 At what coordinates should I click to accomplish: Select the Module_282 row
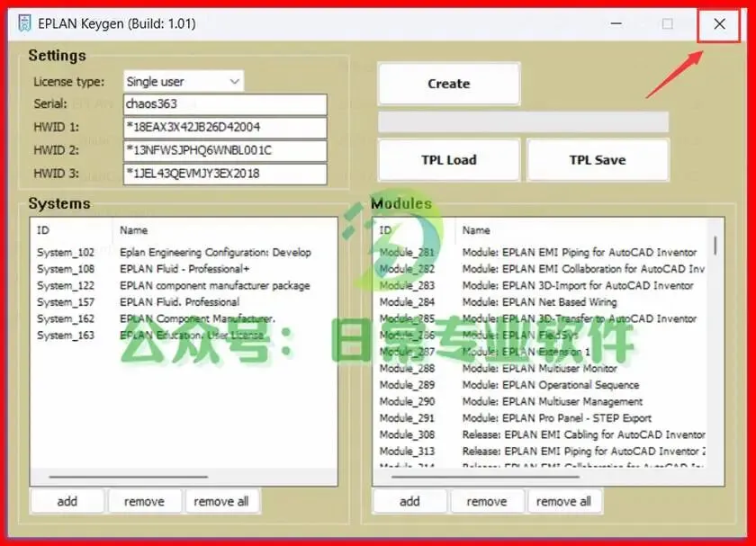coord(540,269)
